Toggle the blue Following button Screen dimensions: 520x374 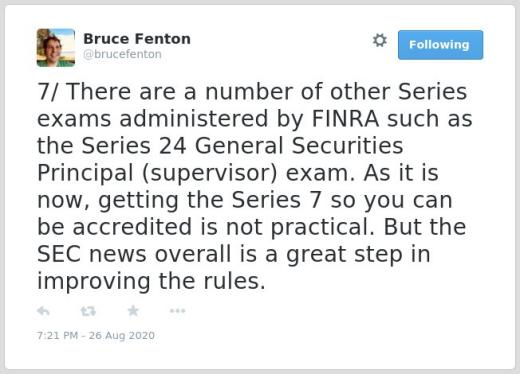pos(440,45)
